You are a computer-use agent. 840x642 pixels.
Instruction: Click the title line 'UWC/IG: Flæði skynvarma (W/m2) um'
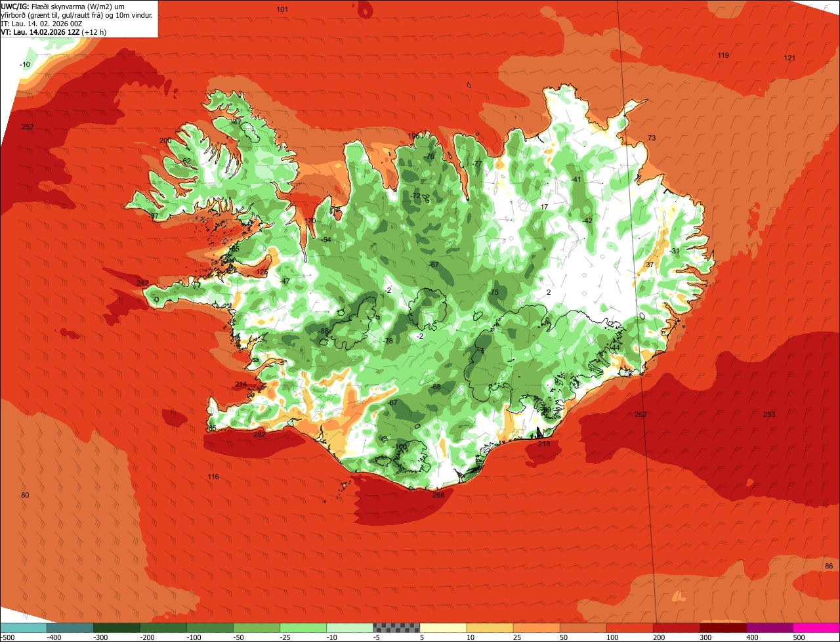click(62, 6)
